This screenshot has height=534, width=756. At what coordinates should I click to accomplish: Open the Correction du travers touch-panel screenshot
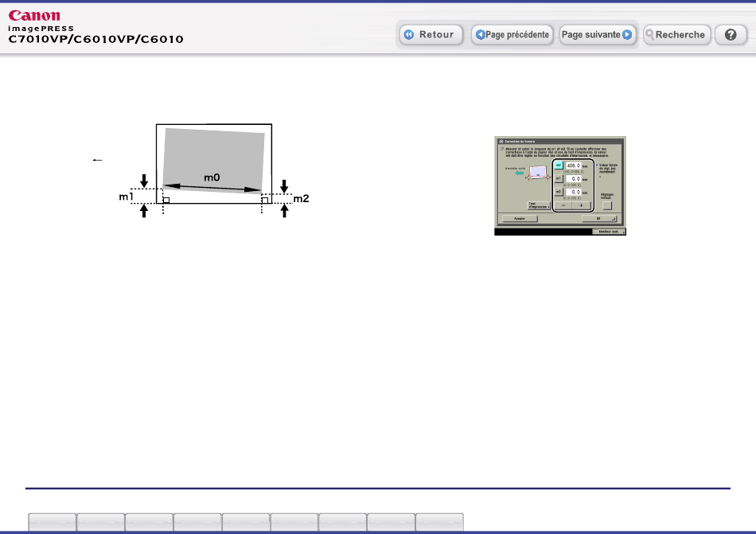pyautogui.click(x=560, y=185)
